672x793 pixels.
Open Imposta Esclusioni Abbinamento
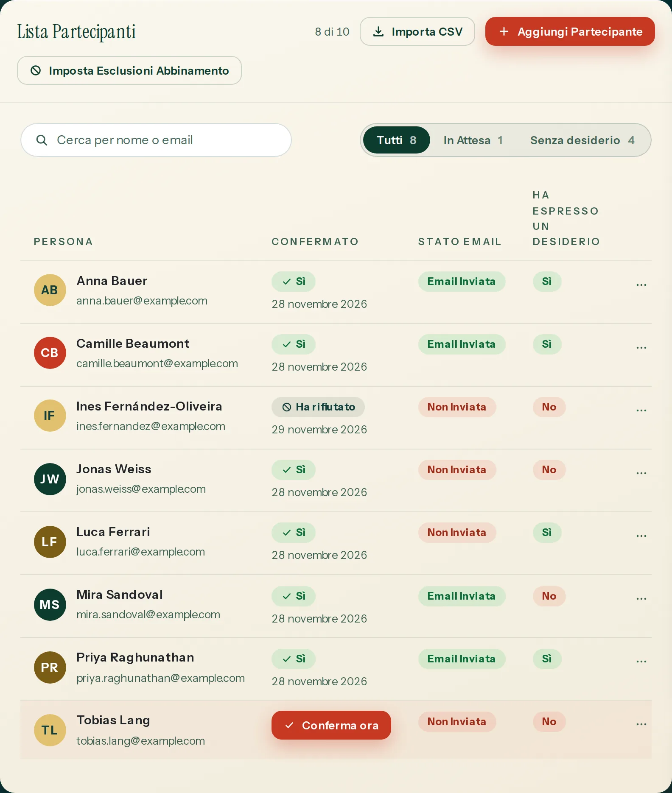pyautogui.click(x=129, y=70)
